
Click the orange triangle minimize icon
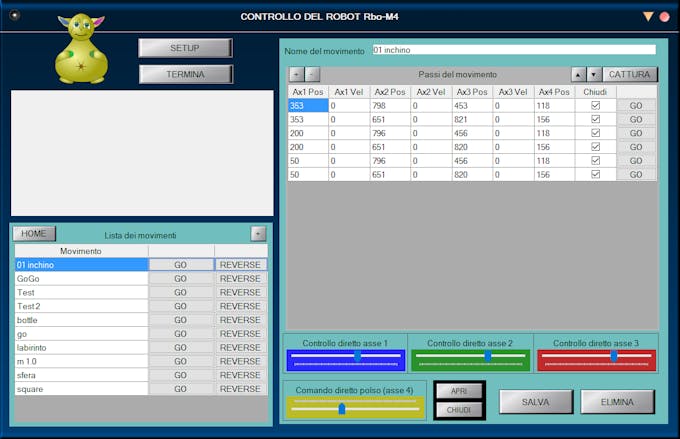click(x=648, y=16)
